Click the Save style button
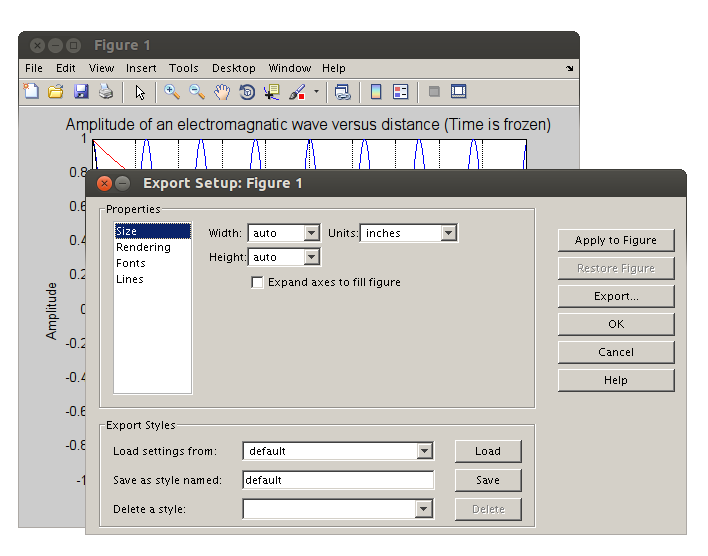 pos(488,480)
